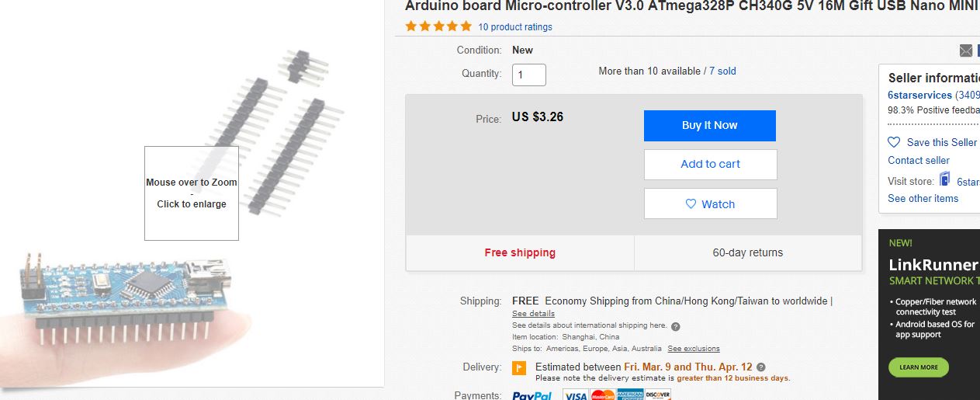Click the Watch button with heart
The width and height of the screenshot is (980, 400).
710,204
